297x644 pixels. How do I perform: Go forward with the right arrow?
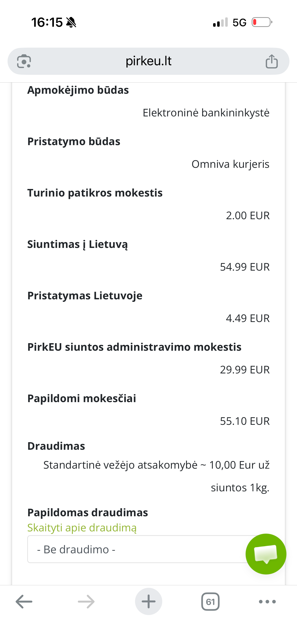pos(86,601)
